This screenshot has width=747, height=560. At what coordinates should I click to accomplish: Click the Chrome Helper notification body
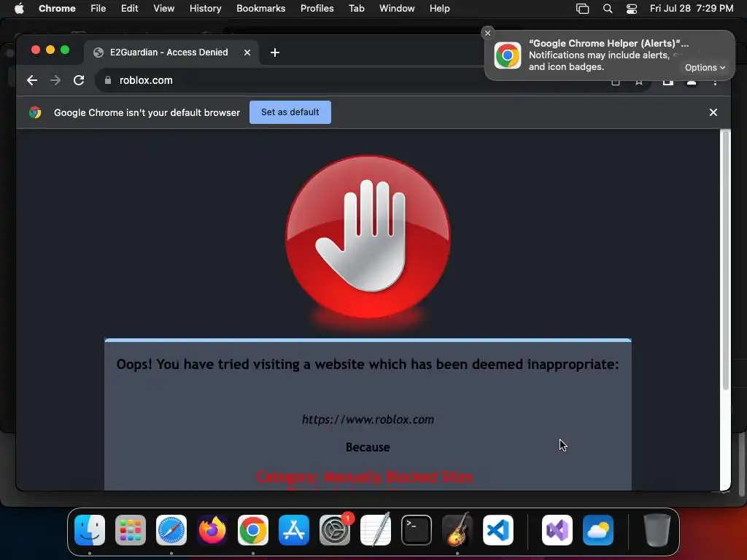point(609,55)
